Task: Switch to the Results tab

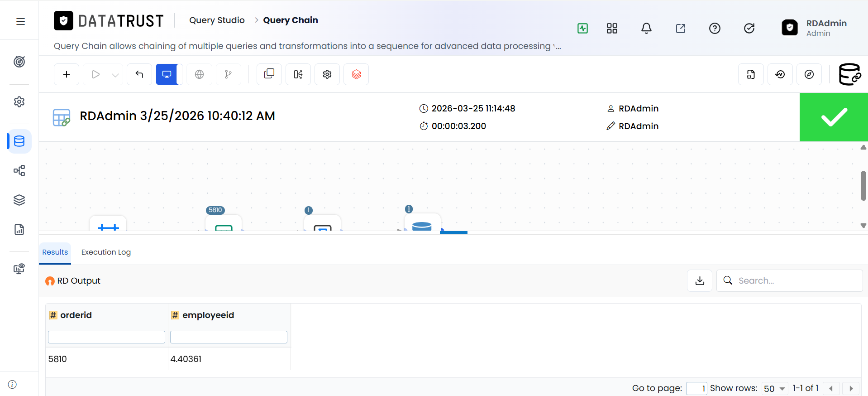Action: click(x=55, y=252)
